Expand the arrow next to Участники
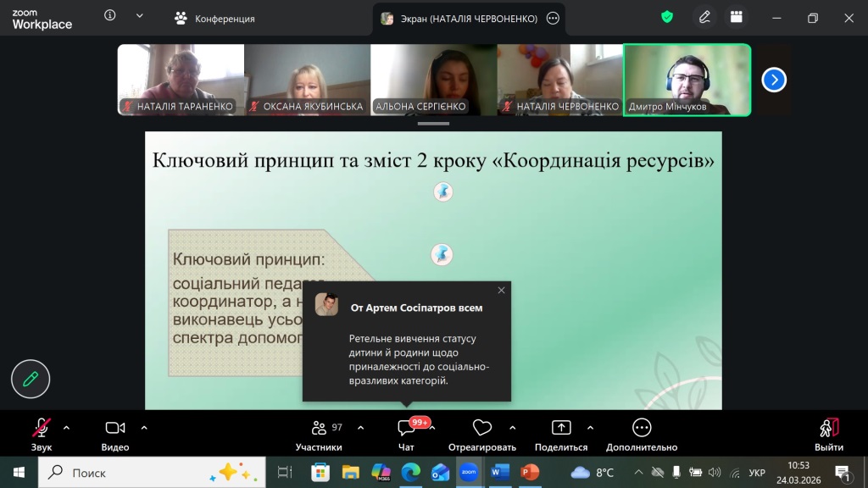Screen dimensions: 868x488 [360, 428]
